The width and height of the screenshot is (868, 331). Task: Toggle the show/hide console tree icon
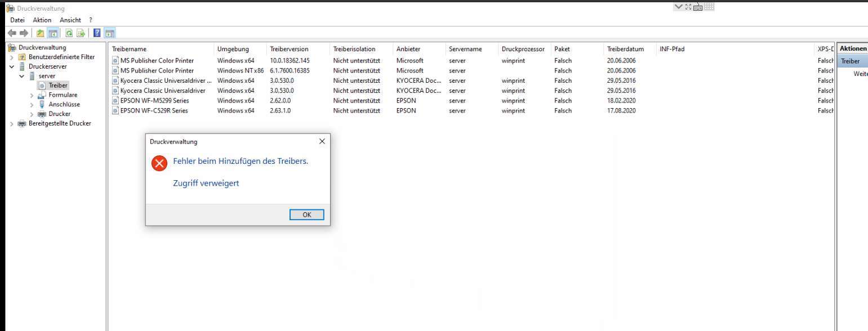[53, 33]
